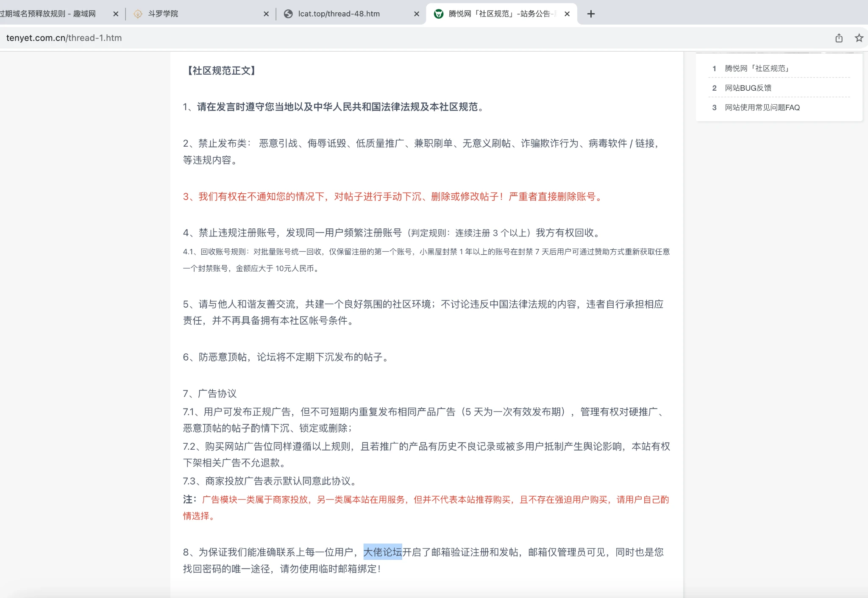Click the 斗罗学院 tab favicon
Viewport: 868px width, 598px height.
(138, 14)
